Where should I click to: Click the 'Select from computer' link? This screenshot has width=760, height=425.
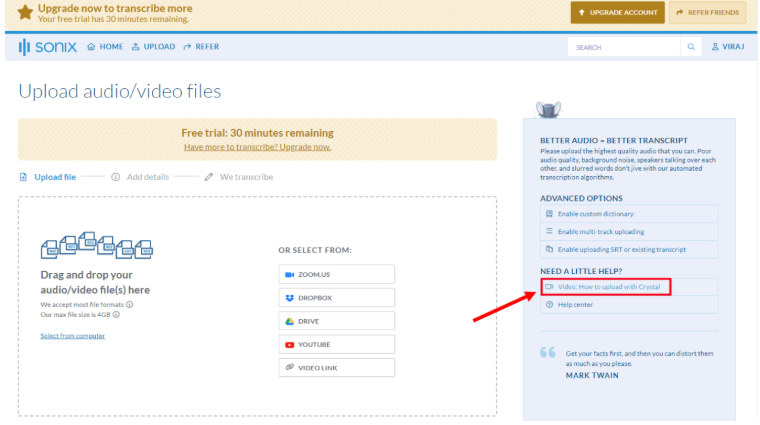coord(72,336)
